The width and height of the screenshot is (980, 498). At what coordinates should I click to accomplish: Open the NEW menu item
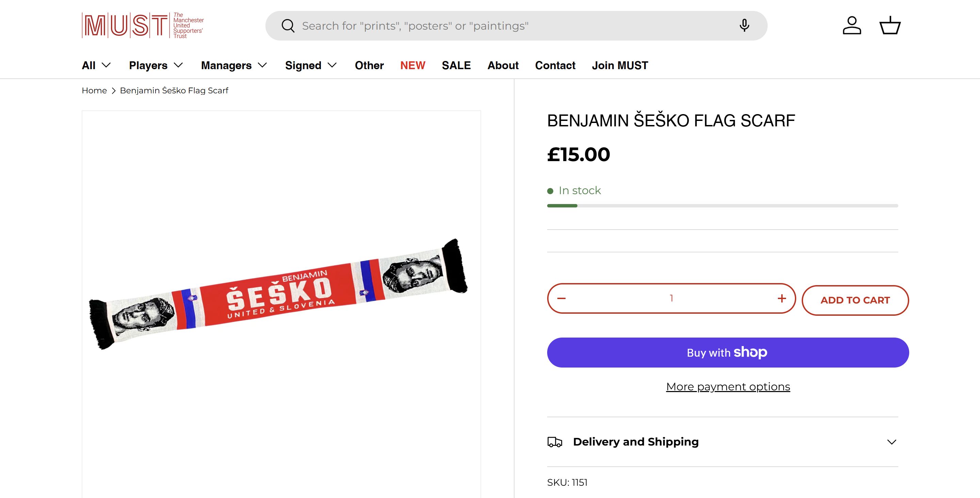coord(412,65)
